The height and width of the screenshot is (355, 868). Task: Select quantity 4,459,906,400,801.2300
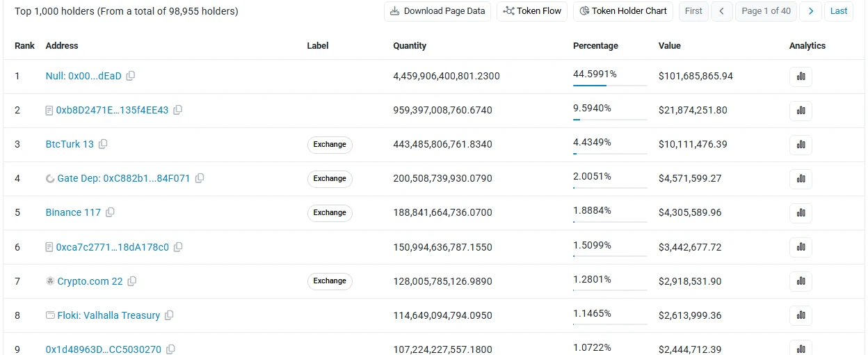pos(447,76)
